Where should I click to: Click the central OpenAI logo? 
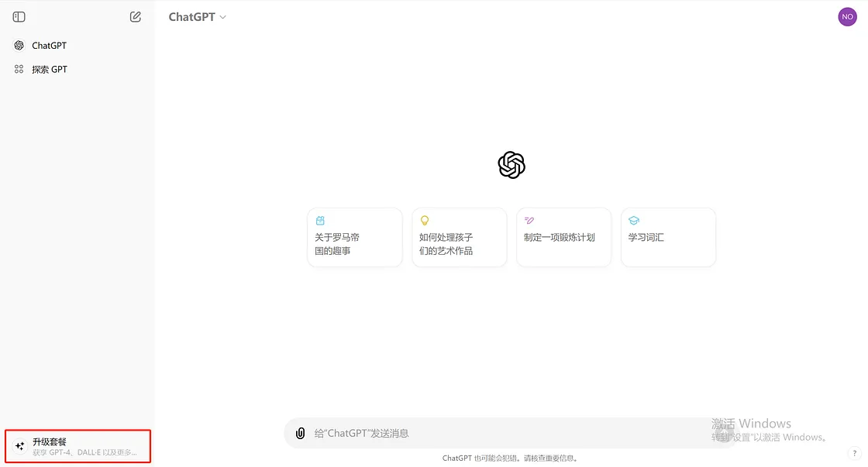[511, 165]
